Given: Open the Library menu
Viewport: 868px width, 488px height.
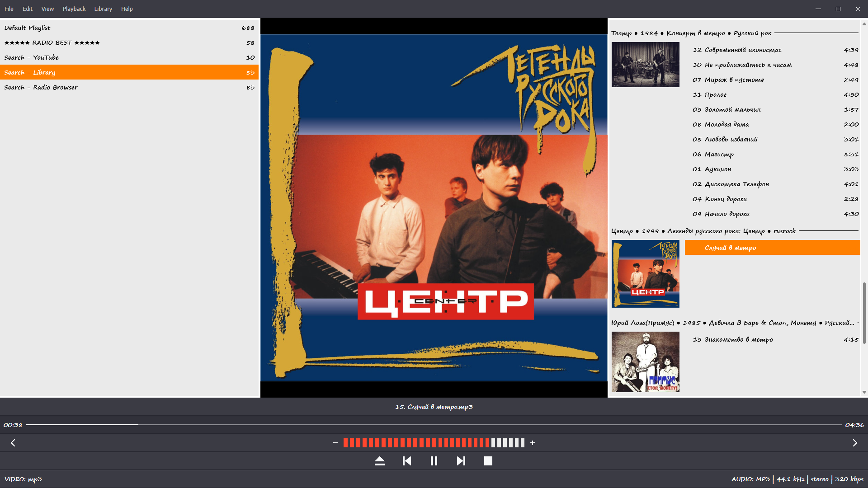Looking at the screenshot, I should [103, 9].
